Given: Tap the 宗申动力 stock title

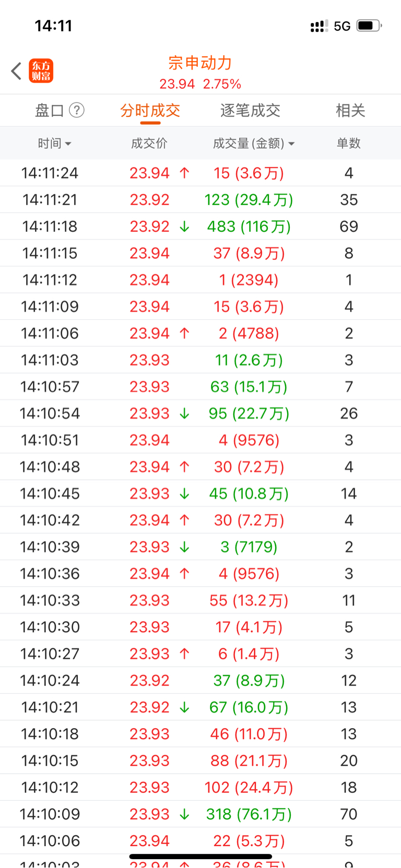Looking at the screenshot, I should pyautogui.click(x=200, y=63).
